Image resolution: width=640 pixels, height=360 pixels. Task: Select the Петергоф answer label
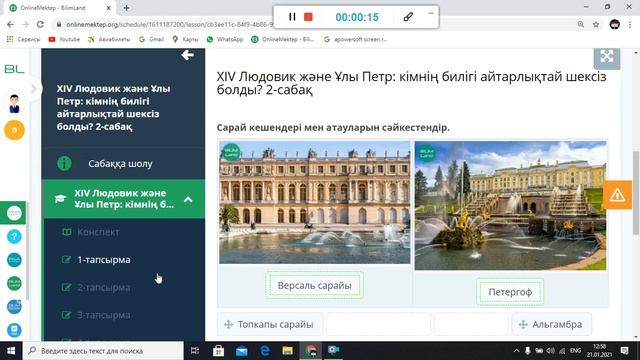point(510,292)
